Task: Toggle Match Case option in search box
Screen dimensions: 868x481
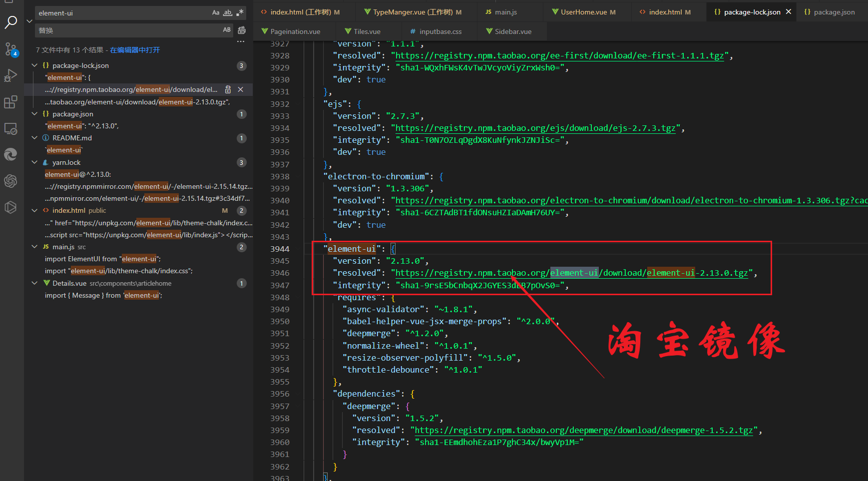Action: click(216, 13)
